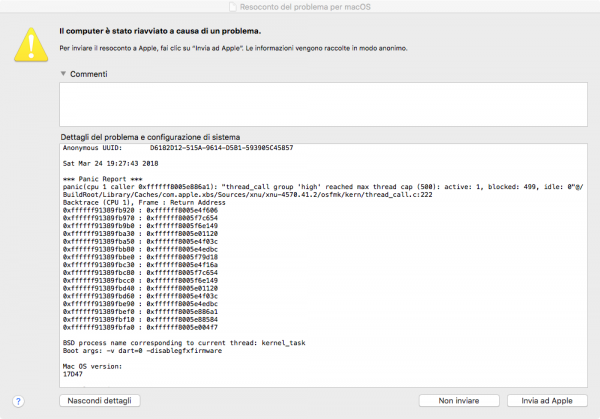The height and width of the screenshot is (419, 600).
Task: Click the BuildRoot/Library/Caches path line
Action: tap(248, 194)
